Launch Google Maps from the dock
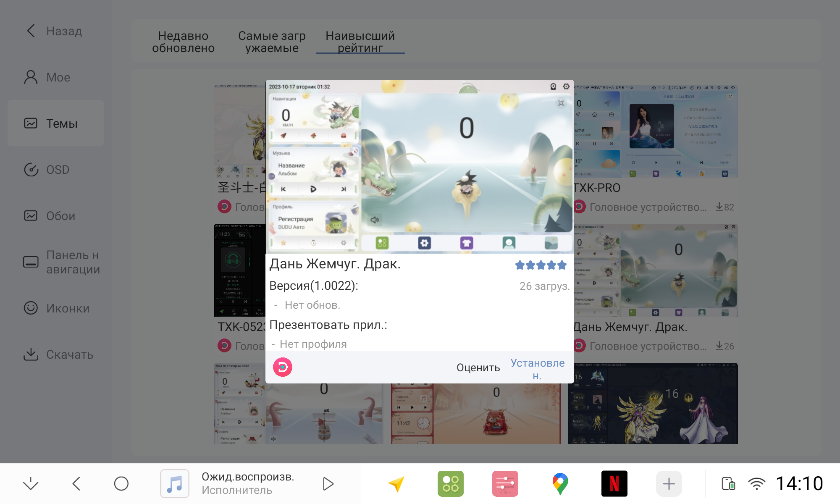The image size is (840, 504). click(560, 484)
